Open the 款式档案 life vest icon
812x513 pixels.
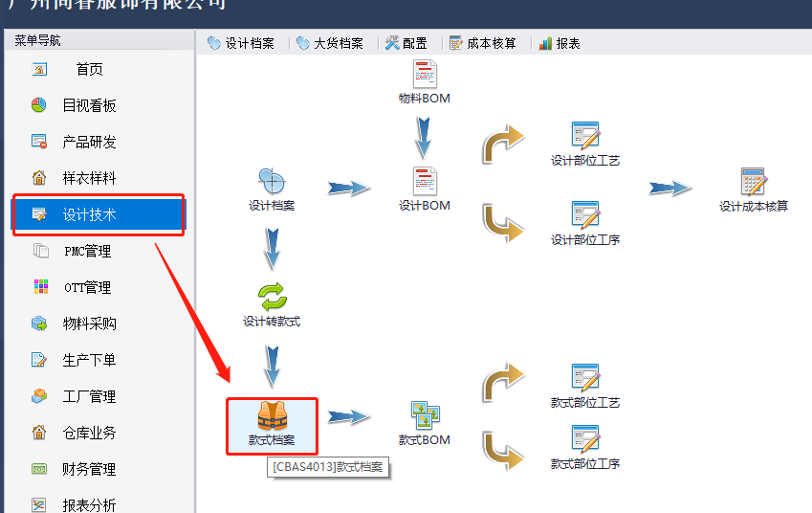tap(272, 415)
